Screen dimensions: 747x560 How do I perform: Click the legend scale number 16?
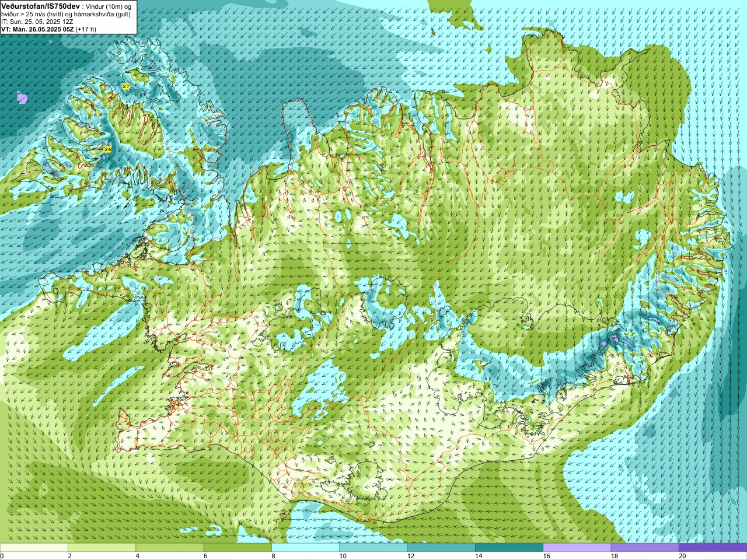pyautogui.click(x=546, y=556)
